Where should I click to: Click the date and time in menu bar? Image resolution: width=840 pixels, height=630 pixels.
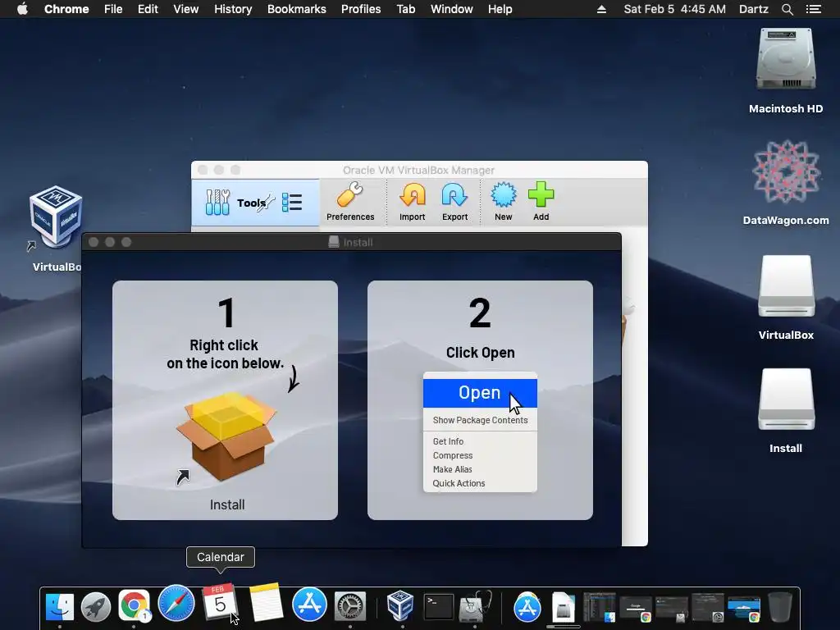675,9
